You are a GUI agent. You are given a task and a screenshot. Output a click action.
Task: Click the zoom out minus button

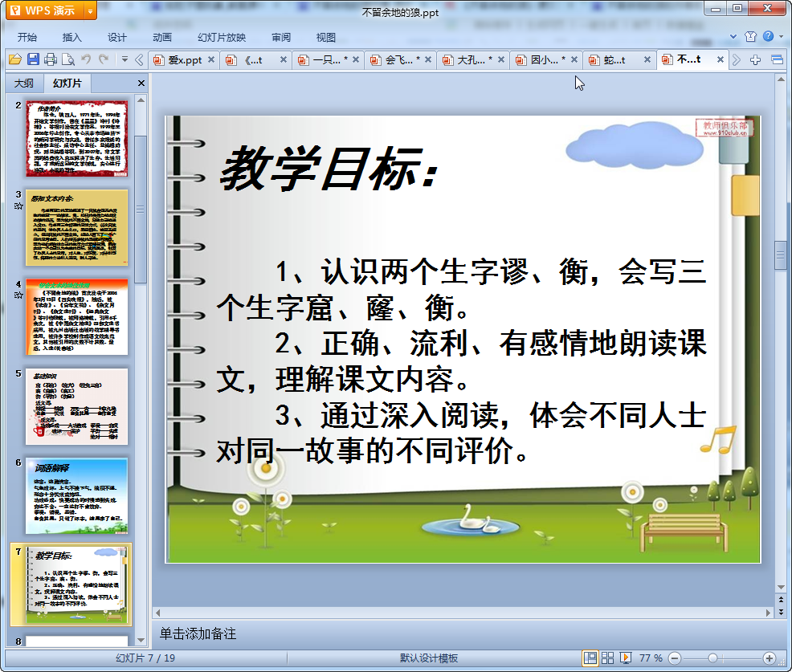click(x=675, y=658)
